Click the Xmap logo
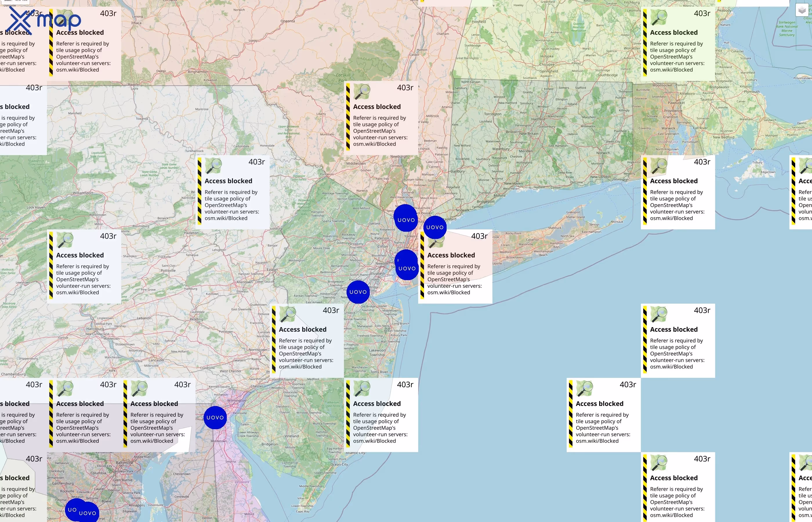 click(43, 20)
